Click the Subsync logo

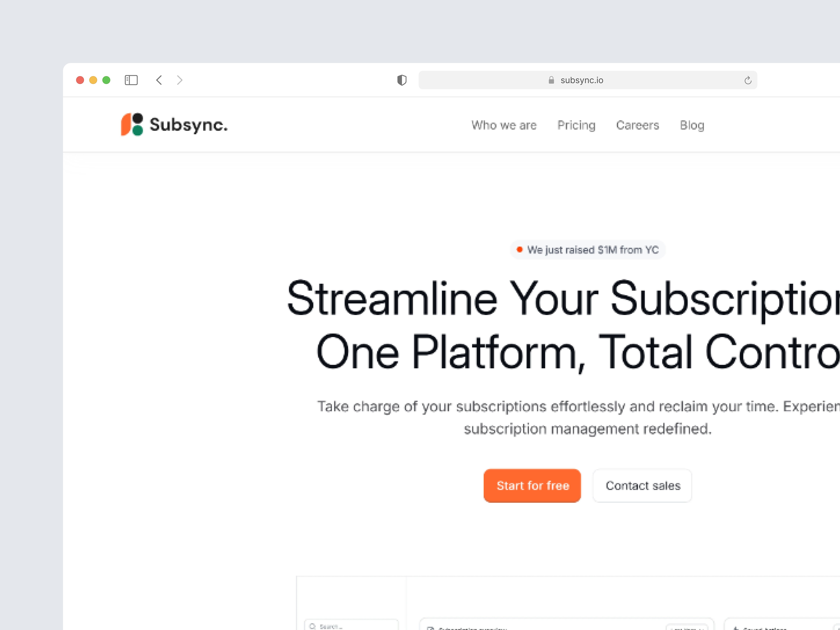pos(174,125)
